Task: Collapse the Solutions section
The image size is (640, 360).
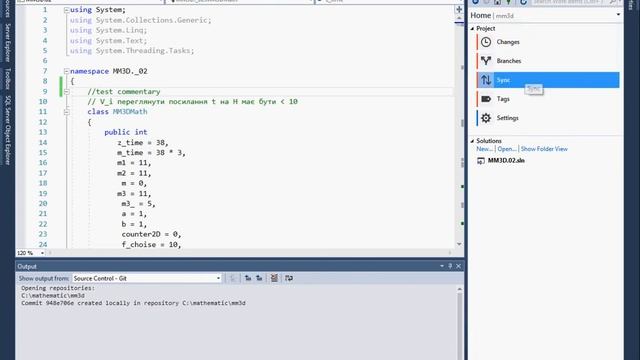Action: tap(473, 141)
